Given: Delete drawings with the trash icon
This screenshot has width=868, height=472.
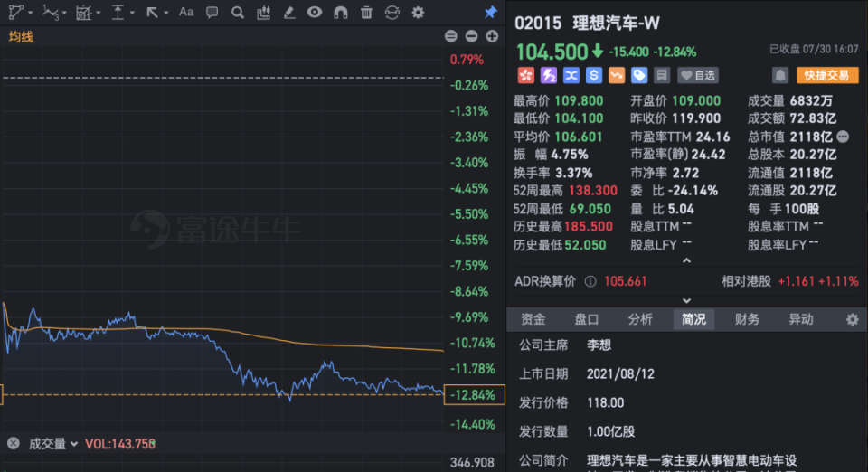Looking at the screenshot, I should (366, 12).
